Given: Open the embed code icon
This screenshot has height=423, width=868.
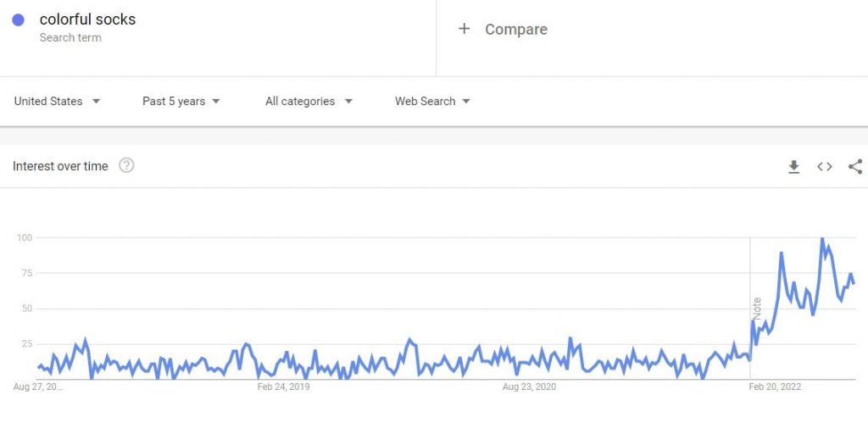Looking at the screenshot, I should point(824,166).
